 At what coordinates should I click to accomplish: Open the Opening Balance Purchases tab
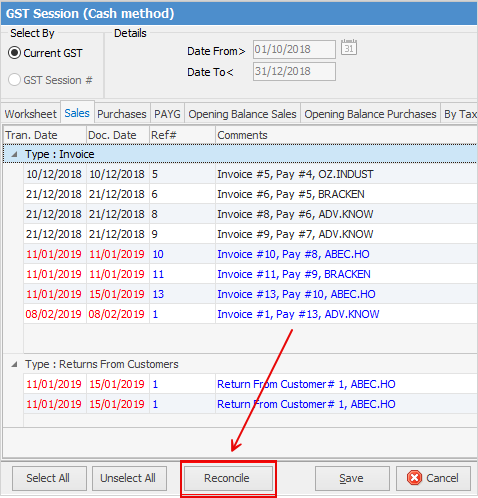[370, 114]
